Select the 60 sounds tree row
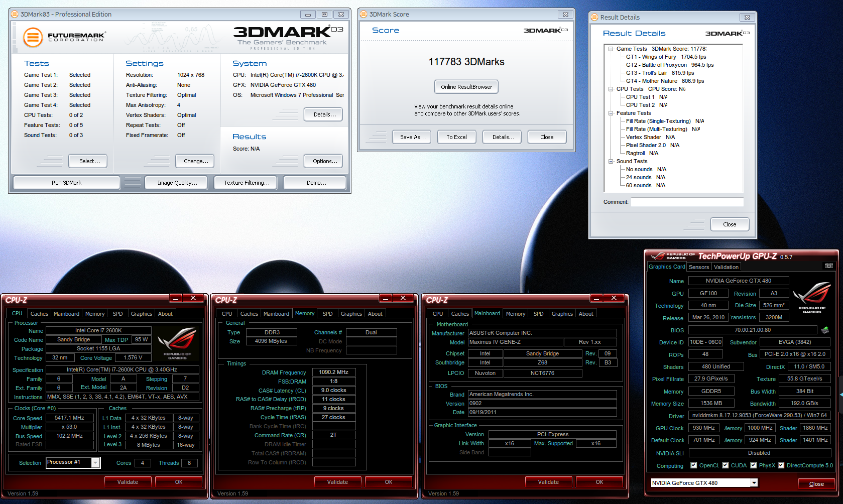The width and height of the screenshot is (843, 504). (x=645, y=185)
